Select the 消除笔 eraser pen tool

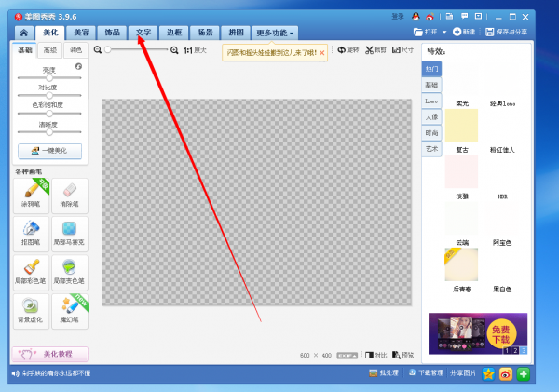tap(70, 196)
